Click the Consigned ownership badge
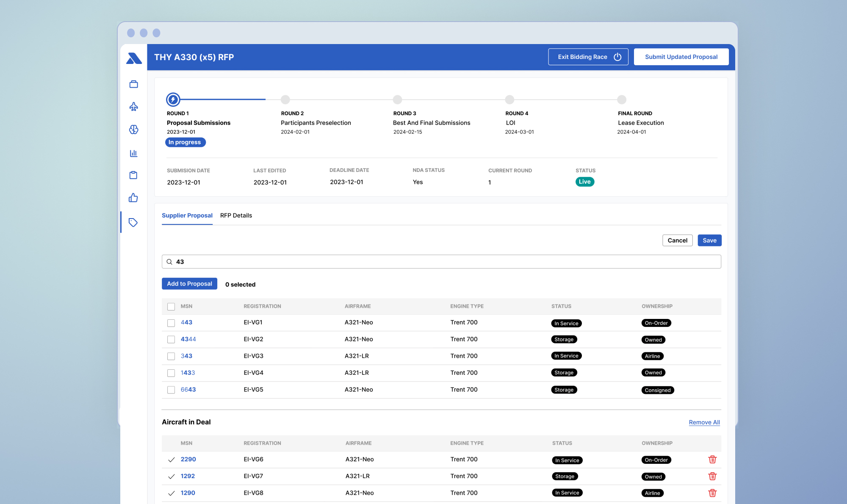This screenshot has height=504, width=847. coord(658,390)
